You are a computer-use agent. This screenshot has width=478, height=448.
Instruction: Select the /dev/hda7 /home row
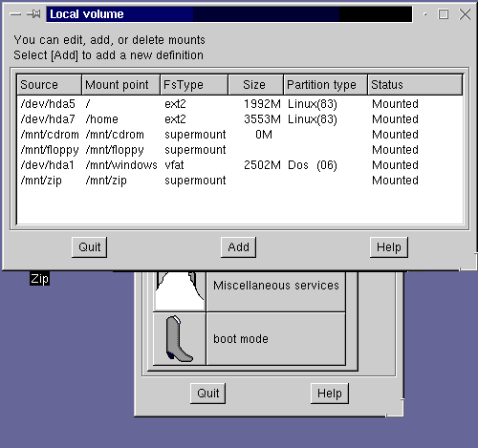(240, 119)
